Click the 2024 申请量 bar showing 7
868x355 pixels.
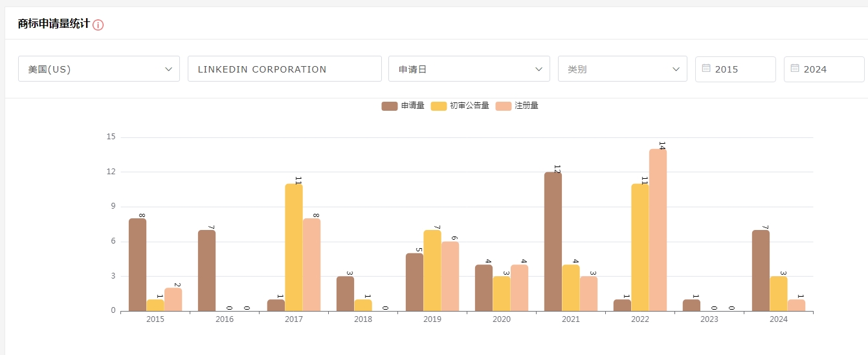pos(761,271)
